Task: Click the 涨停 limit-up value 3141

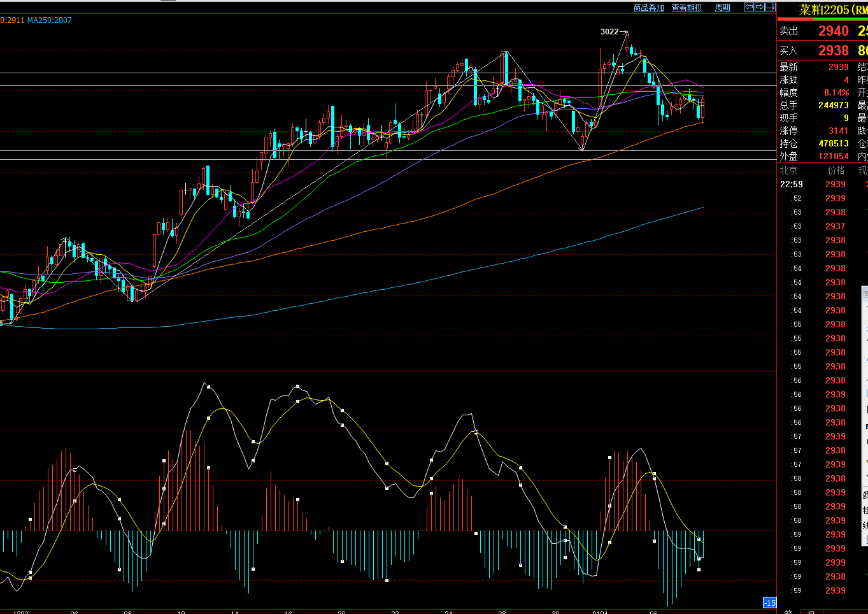Action: (x=839, y=131)
